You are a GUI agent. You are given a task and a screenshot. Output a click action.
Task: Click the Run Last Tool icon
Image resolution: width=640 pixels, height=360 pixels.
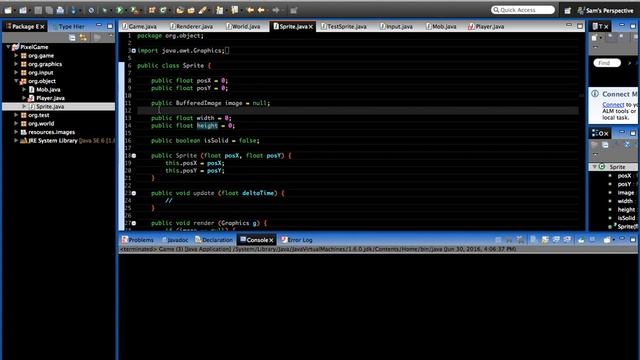(134, 10)
